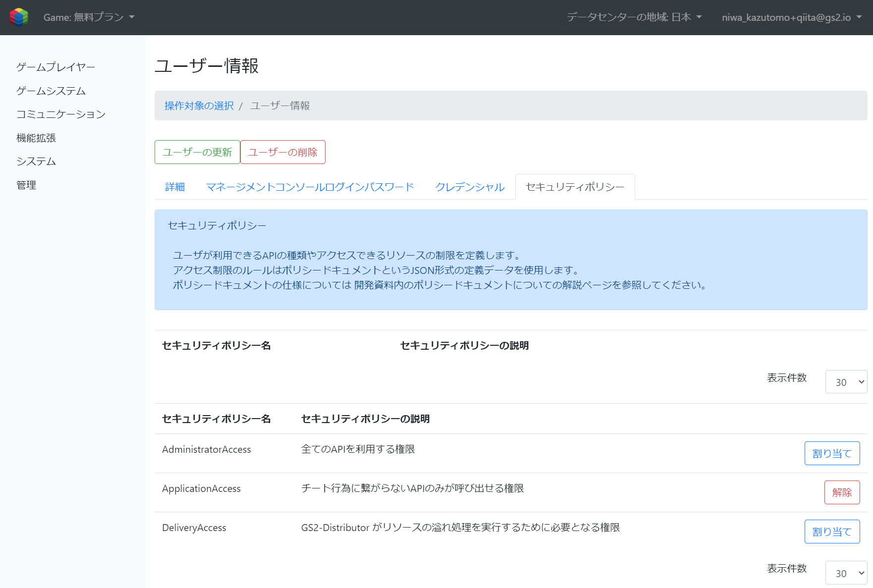Viewport: 873px width, 588px height.
Task: Follow the 操作対象の選択 breadcrumb link
Action: pyautogui.click(x=199, y=106)
